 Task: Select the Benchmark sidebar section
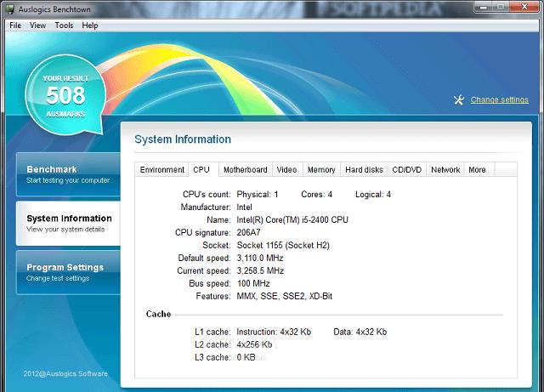(x=66, y=174)
